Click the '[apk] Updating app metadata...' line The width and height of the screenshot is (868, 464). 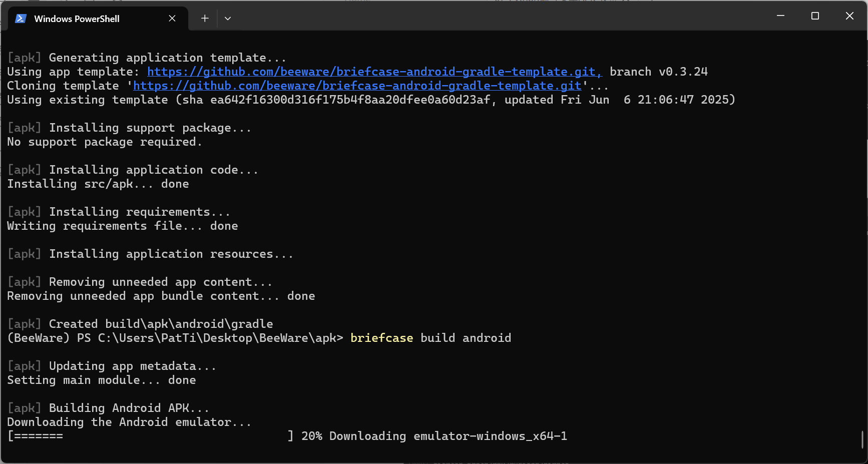pos(112,366)
